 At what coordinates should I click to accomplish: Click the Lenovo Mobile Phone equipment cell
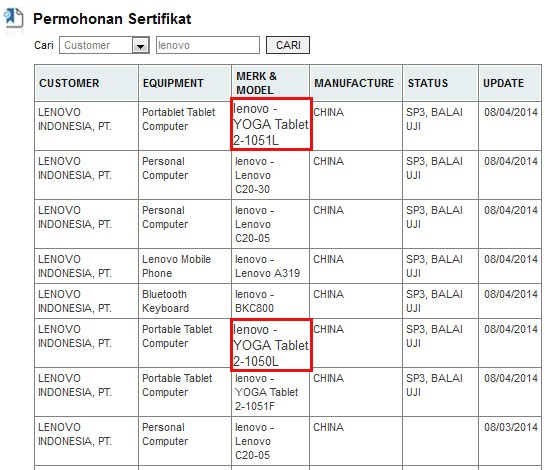[185, 266]
